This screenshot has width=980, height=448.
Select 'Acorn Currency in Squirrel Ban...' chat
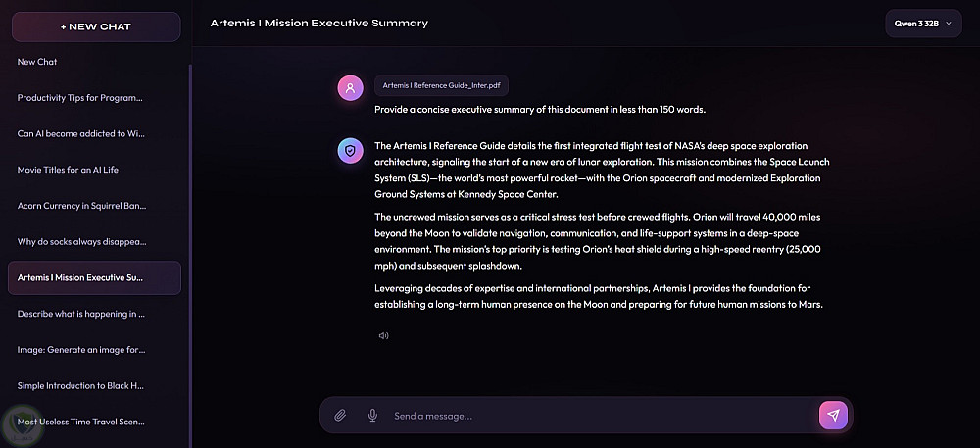click(x=81, y=206)
